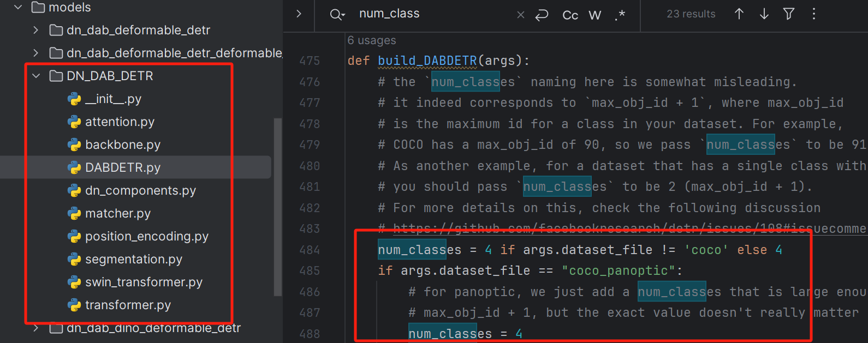Click the project tree vertical scrollbar

tap(278, 207)
